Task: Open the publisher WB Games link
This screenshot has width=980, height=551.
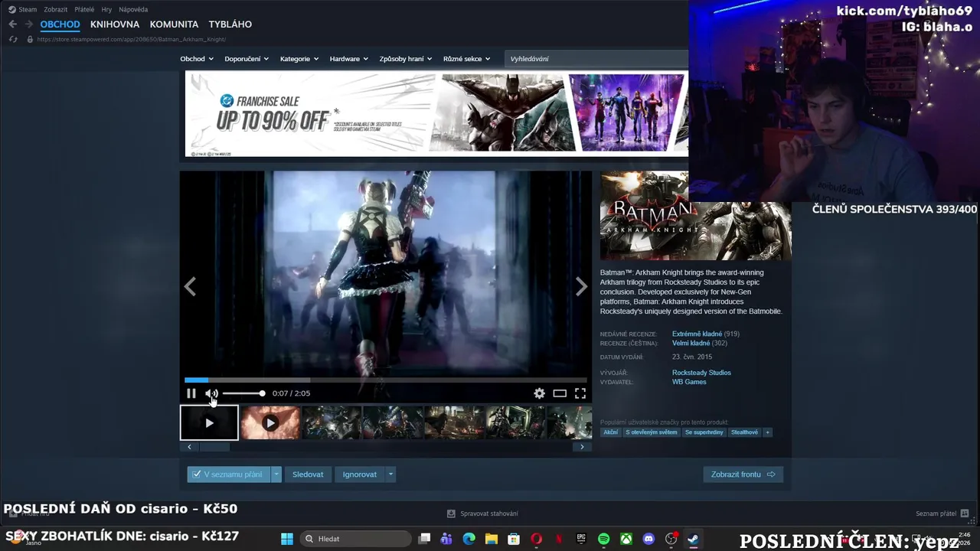Action: pyautogui.click(x=689, y=382)
